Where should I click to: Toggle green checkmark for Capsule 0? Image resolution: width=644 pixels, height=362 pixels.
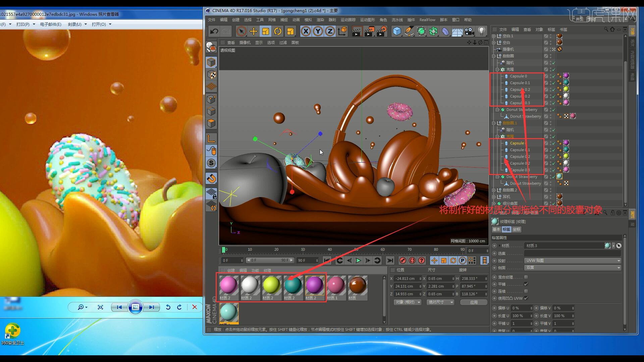tap(554, 76)
